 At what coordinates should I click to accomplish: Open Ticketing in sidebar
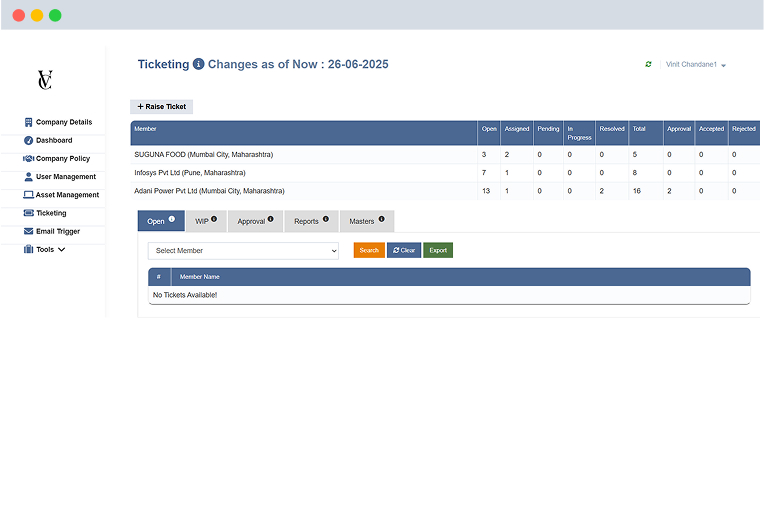[x=51, y=213]
